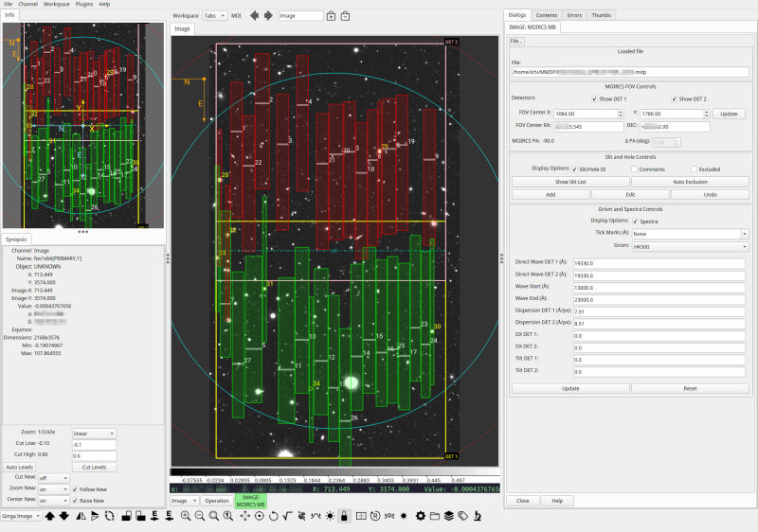The width and height of the screenshot is (758, 532).
Task: Enable the Comments display option
Action: point(636,168)
